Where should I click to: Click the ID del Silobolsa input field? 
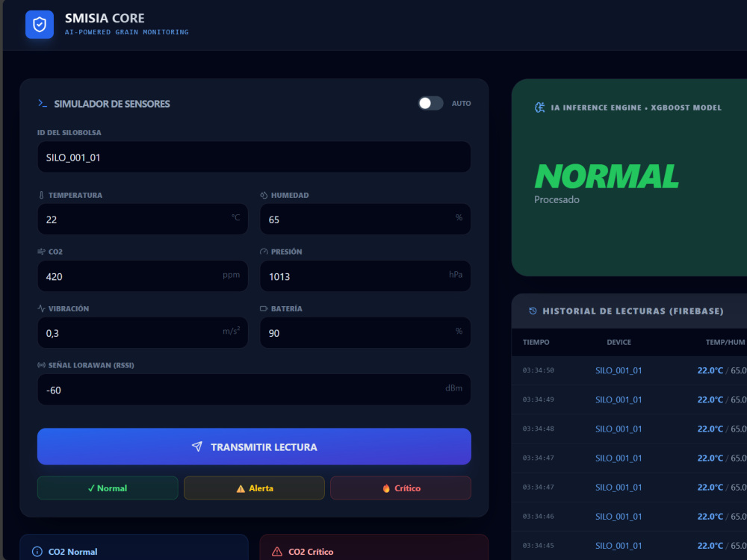click(254, 157)
